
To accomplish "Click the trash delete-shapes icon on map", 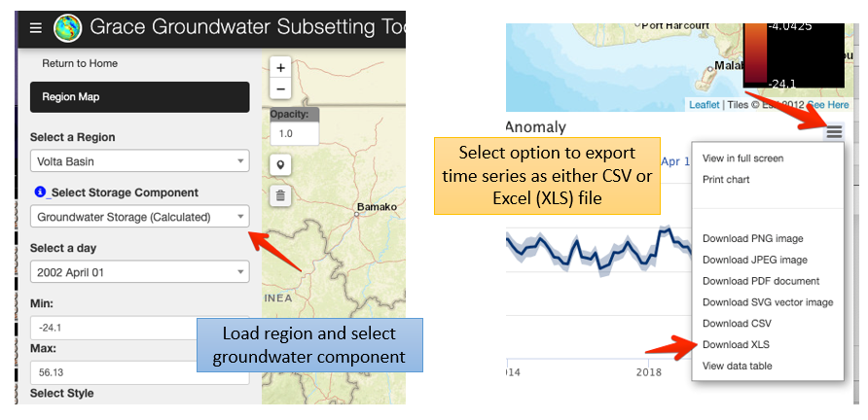I will (x=280, y=195).
